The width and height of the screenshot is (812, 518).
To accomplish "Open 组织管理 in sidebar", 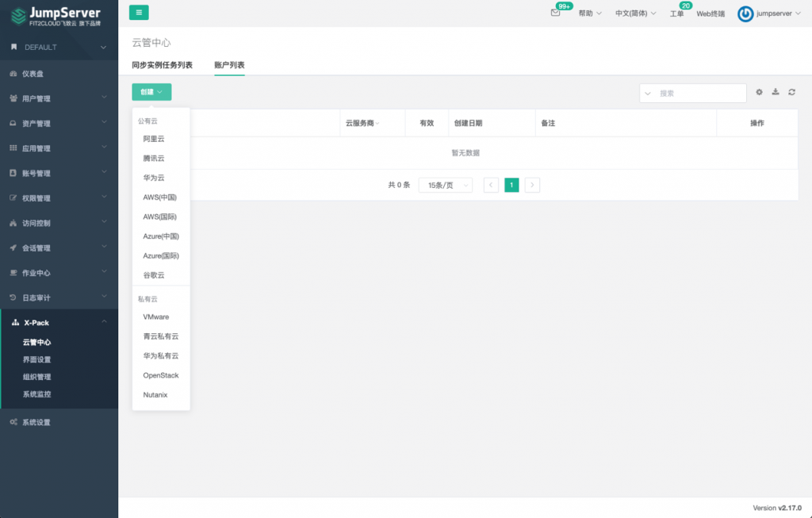I will (x=36, y=377).
